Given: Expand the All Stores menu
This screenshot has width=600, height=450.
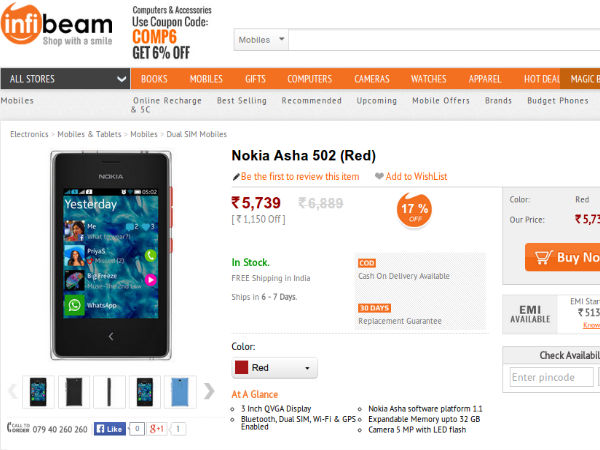Looking at the screenshot, I should (66, 79).
